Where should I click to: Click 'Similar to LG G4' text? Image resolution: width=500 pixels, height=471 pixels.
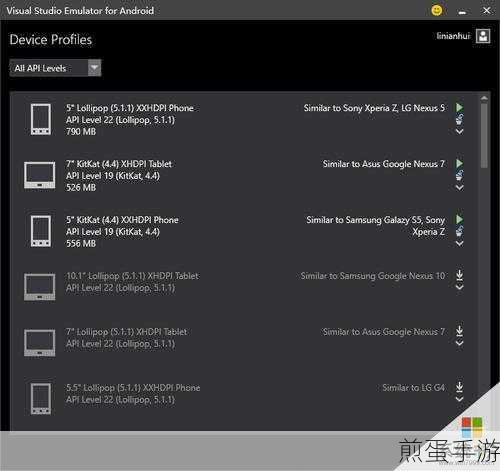pos(413,388)
